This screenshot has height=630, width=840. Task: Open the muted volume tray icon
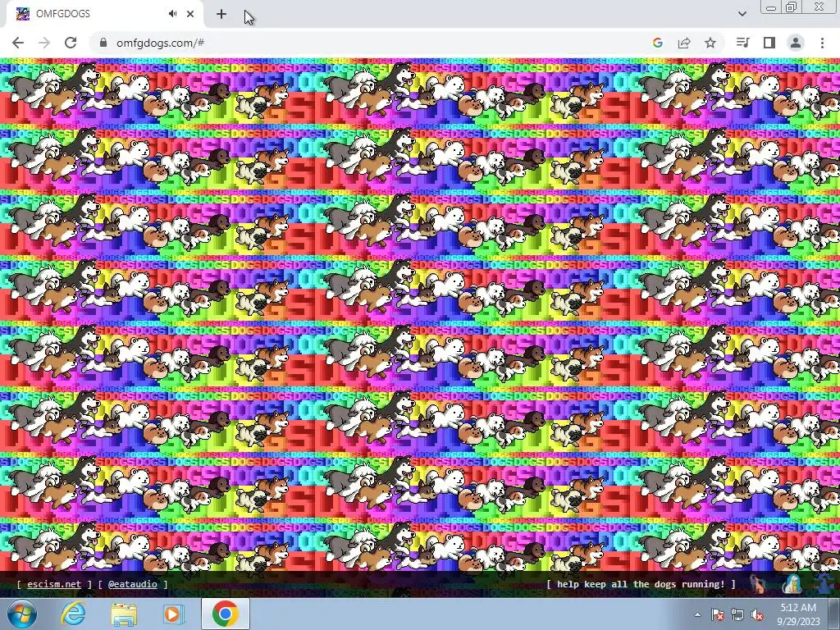pyautogui.click(x=757, y=615)
